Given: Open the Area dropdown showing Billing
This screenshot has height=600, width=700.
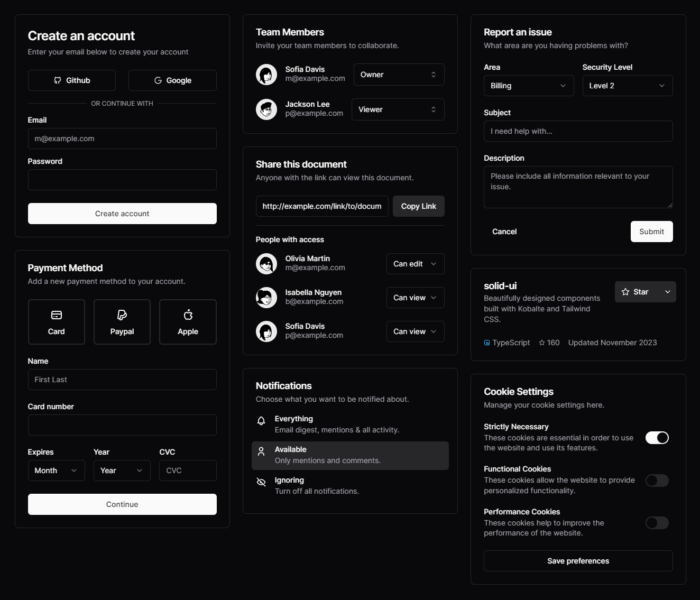Looking at the screenshot, I should coord(528,86).
